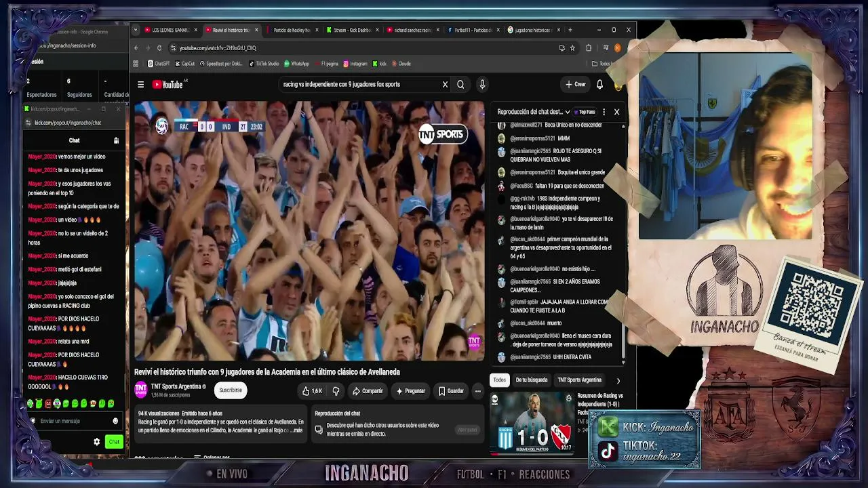This screenshot has width=868, height=488.
Task: Reload the YouTube page
Action: [159, 48]
